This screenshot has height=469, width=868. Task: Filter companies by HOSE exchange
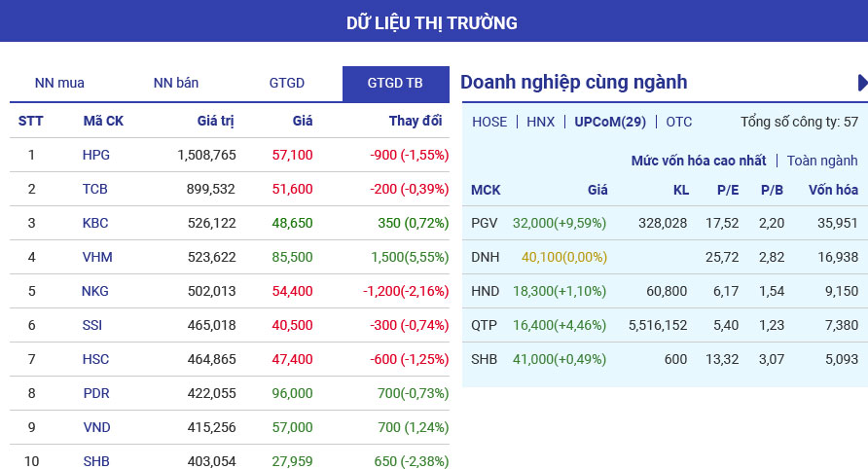click(489, 122)
